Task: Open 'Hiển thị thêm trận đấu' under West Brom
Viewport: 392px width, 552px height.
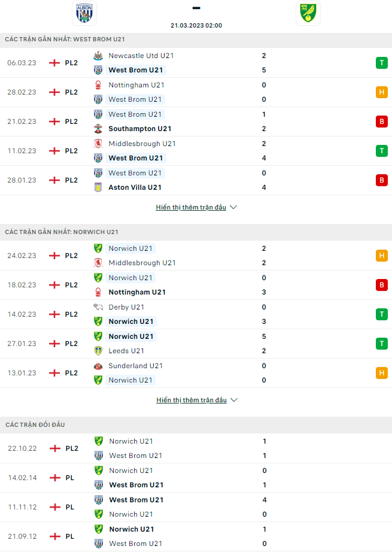Action: tap(191, 207)
